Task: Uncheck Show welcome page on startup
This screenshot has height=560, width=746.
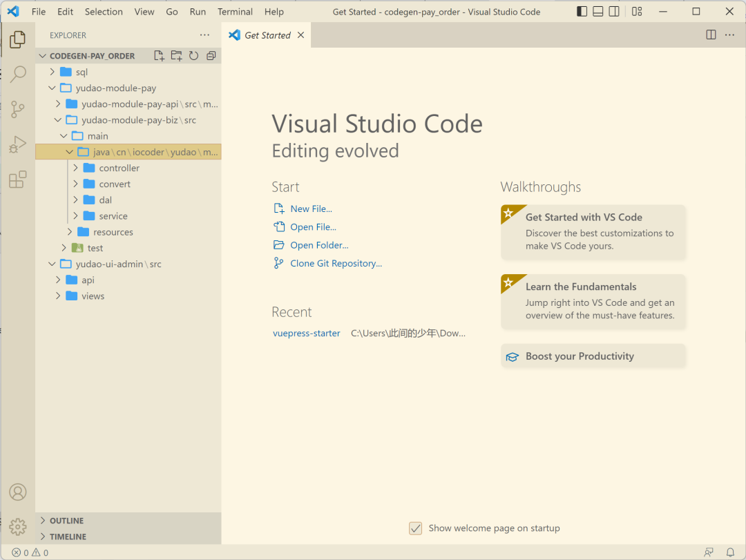Action: pos(415,528)
